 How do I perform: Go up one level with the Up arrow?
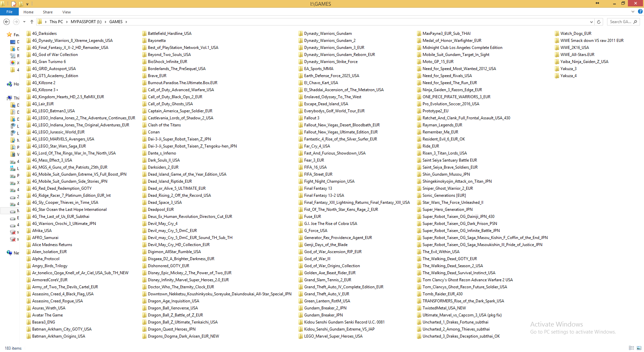click(32, 22)
